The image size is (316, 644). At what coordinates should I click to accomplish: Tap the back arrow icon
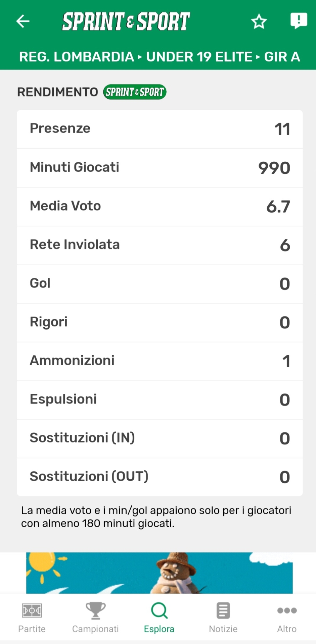tap(23, 21)
